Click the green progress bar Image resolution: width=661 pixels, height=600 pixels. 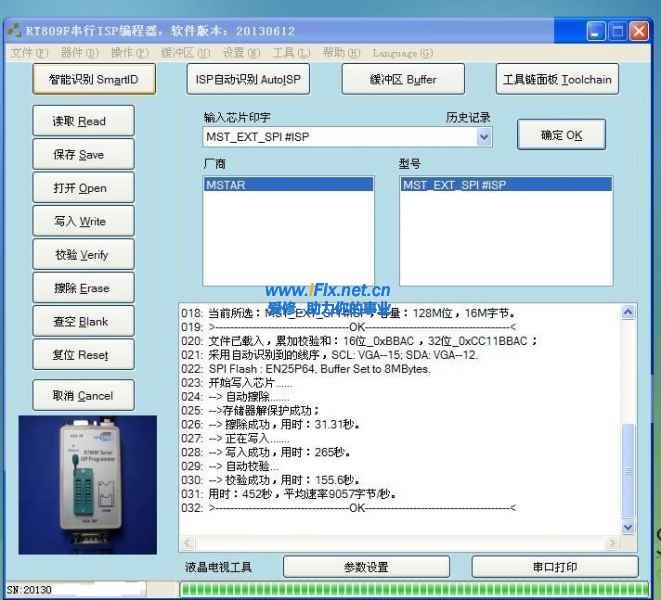(x=414, y=589)
